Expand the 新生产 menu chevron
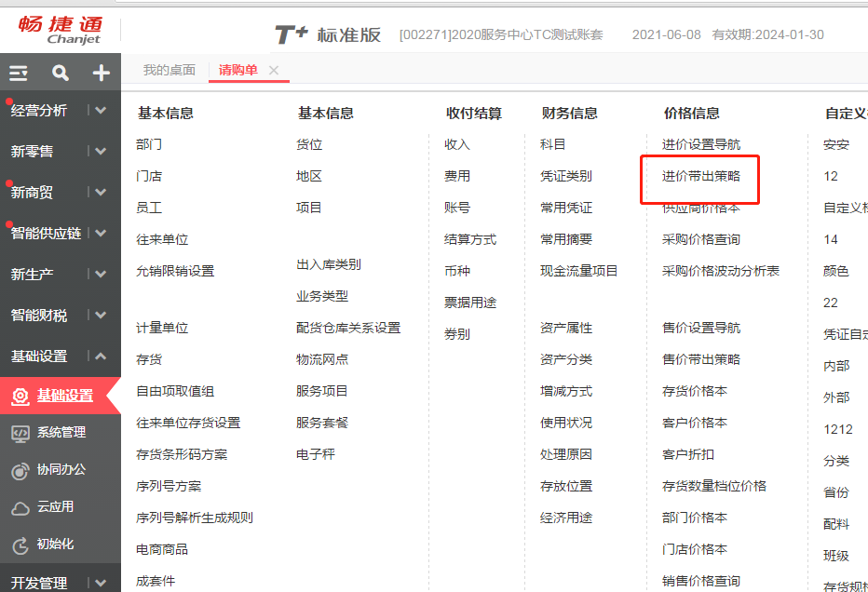The image size is (868, 592). [x=101, y=274]
